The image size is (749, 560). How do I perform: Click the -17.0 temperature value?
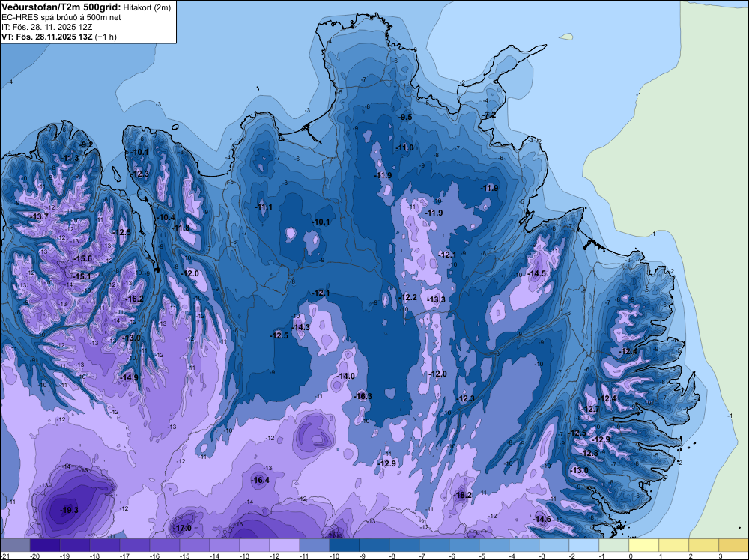(x=183, y=528)
